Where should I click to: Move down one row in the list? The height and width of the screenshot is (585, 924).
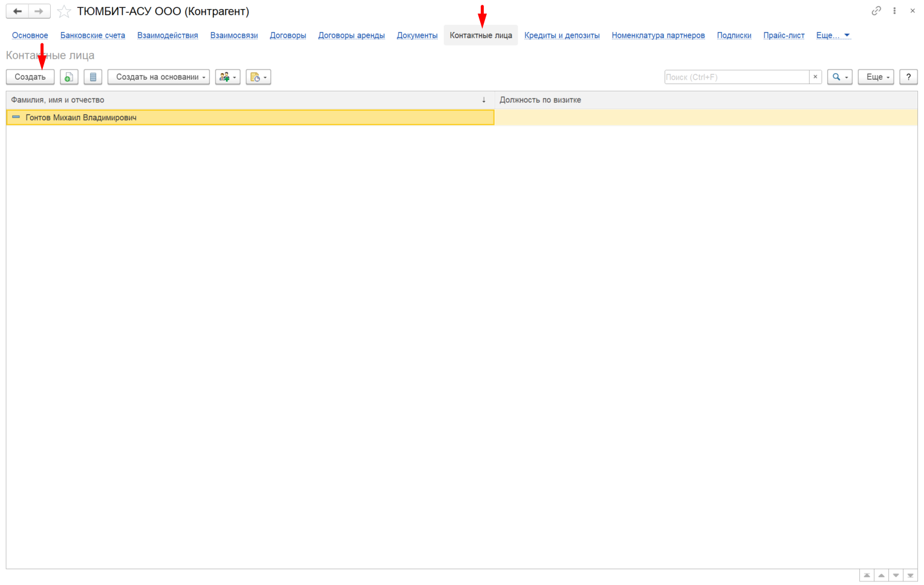(x=896, y=575)
